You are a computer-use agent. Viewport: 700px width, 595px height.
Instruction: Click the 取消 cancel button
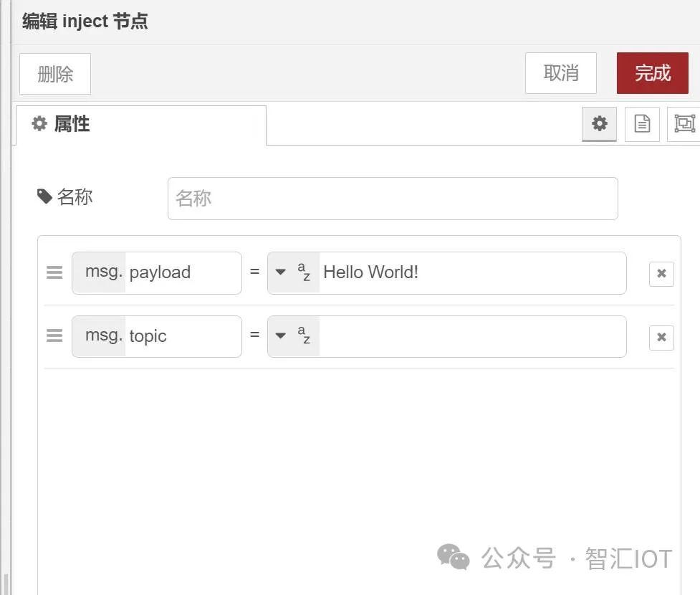(561, 73)
